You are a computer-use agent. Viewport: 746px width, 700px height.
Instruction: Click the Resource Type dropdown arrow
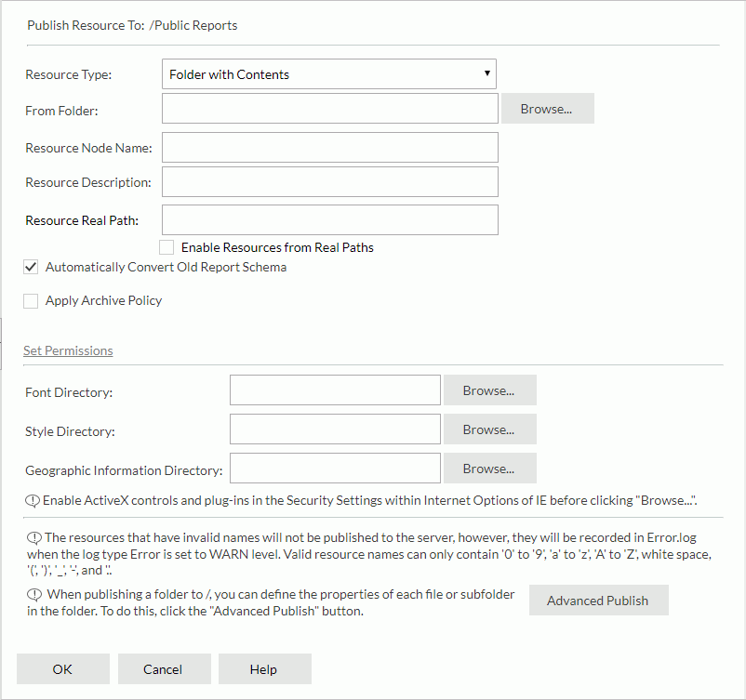(x=486, y=73)
